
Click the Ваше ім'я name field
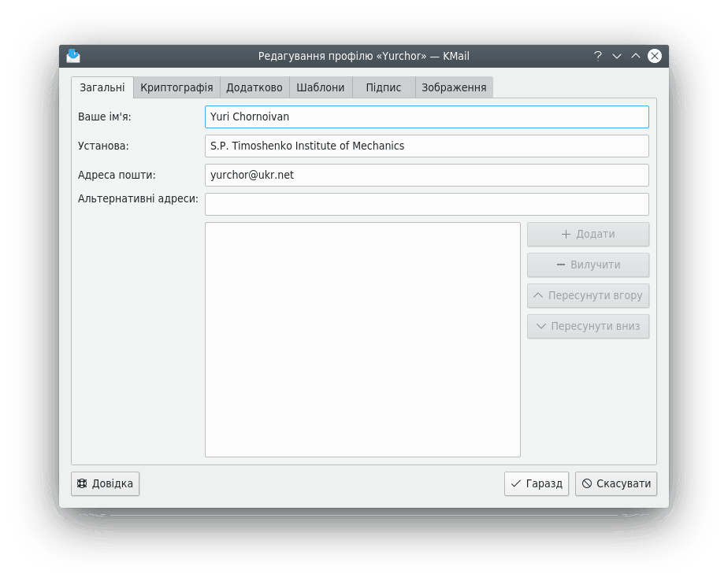point(426,117)
